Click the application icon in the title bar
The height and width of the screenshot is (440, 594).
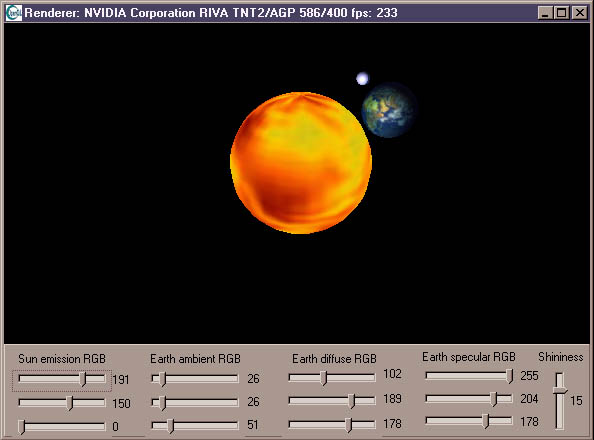coord(14,13)
